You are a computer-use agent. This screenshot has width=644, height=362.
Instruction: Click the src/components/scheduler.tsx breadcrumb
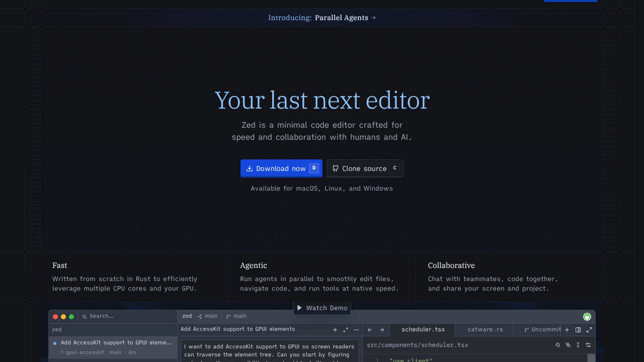click(417, 345)
